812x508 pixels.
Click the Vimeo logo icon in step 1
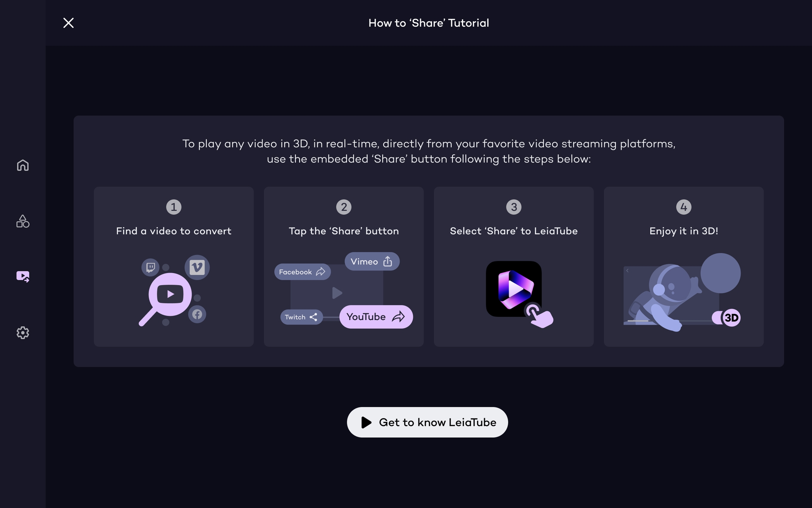click(197, 267)
